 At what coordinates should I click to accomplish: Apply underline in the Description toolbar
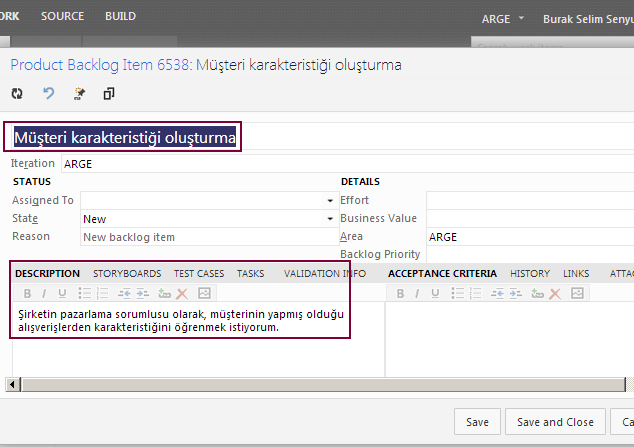click(62, 293)
